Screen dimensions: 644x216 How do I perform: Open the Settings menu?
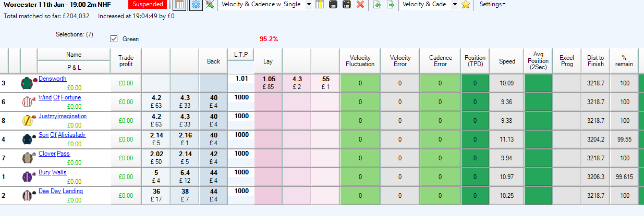pyautogui.click(x=492, y=4)
